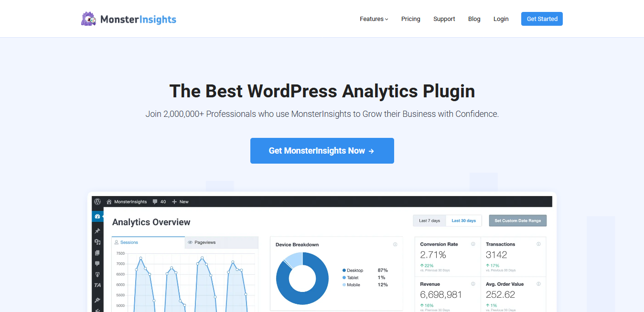Viewport: 644px width, 312px height.
Task: Click the home icon beside MonsterInsights
Action: [109, 202]
